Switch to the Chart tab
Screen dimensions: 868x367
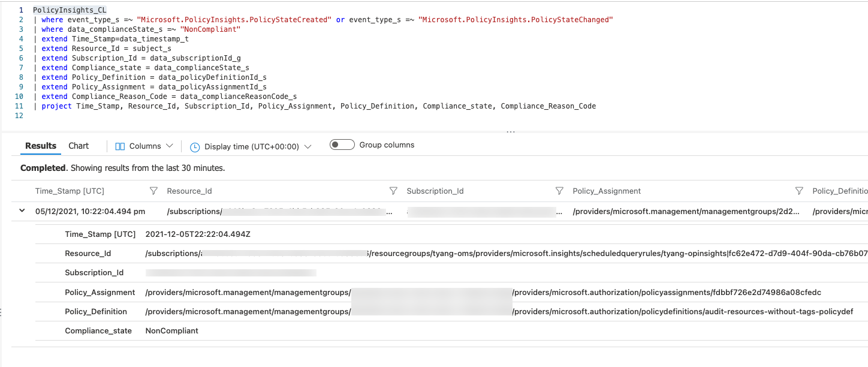(79, 146)
